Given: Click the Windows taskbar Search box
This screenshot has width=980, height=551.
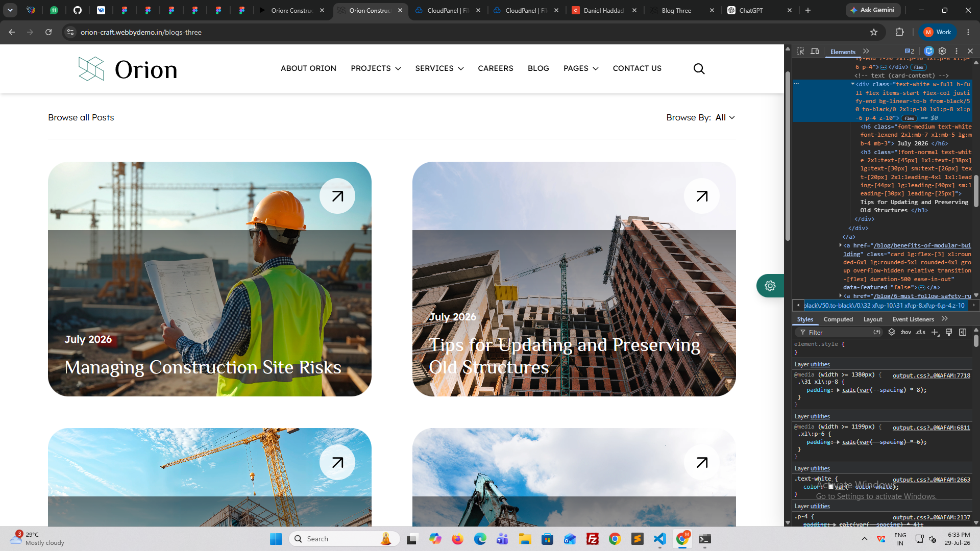Looking at the screenshot, I should (345, 539).
